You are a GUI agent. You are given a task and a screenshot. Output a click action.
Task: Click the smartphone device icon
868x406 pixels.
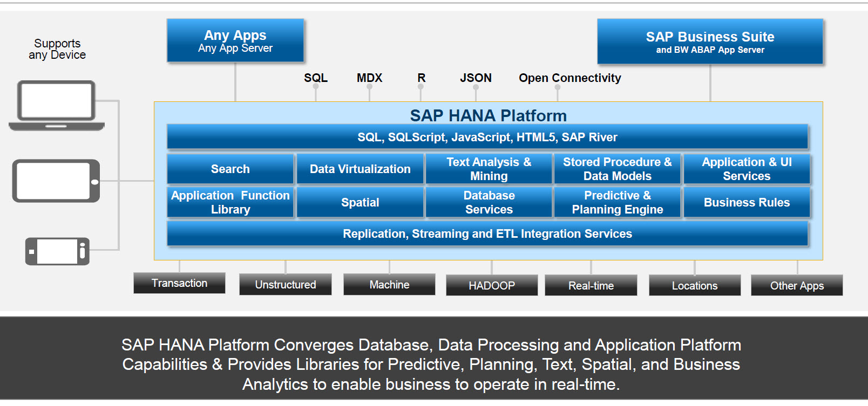click(x=57, y=251)
